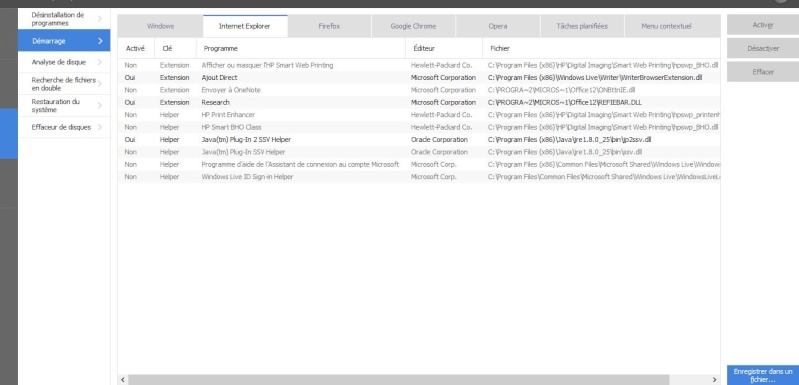Screen dimensions: 799x385
Task: Click the horizontal scrollbar thumb
Action: pos(398,380)
